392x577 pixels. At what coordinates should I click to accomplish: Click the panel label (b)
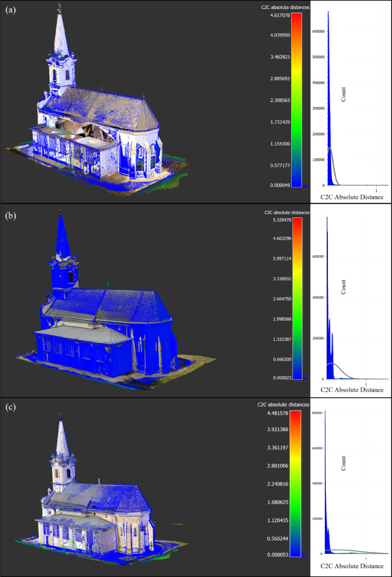11,216
